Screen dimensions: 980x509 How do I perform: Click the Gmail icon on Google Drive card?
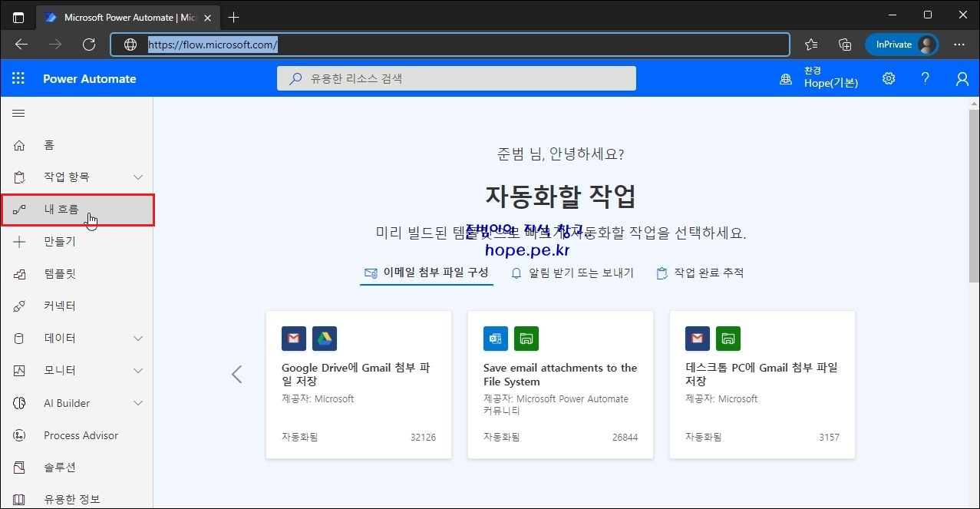click(x=294, y=339)
